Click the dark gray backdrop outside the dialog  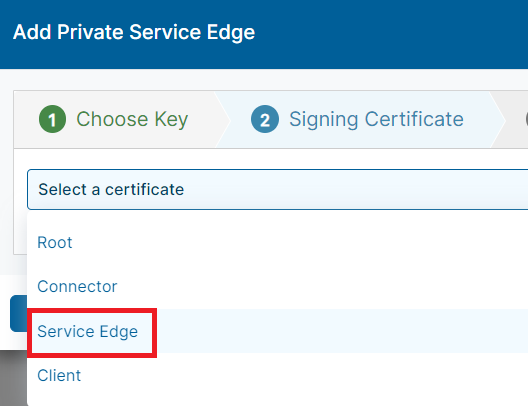point(13,378)
